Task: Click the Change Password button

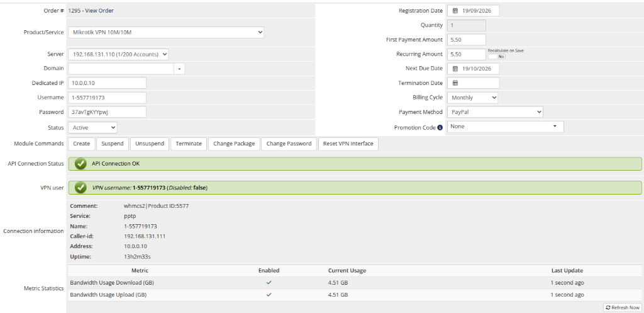Action: [x=289, y=144]
